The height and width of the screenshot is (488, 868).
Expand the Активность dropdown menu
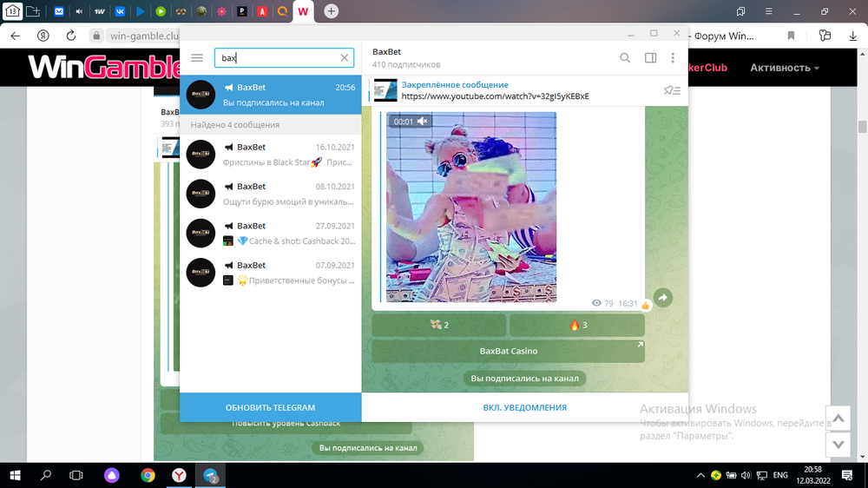785,68
